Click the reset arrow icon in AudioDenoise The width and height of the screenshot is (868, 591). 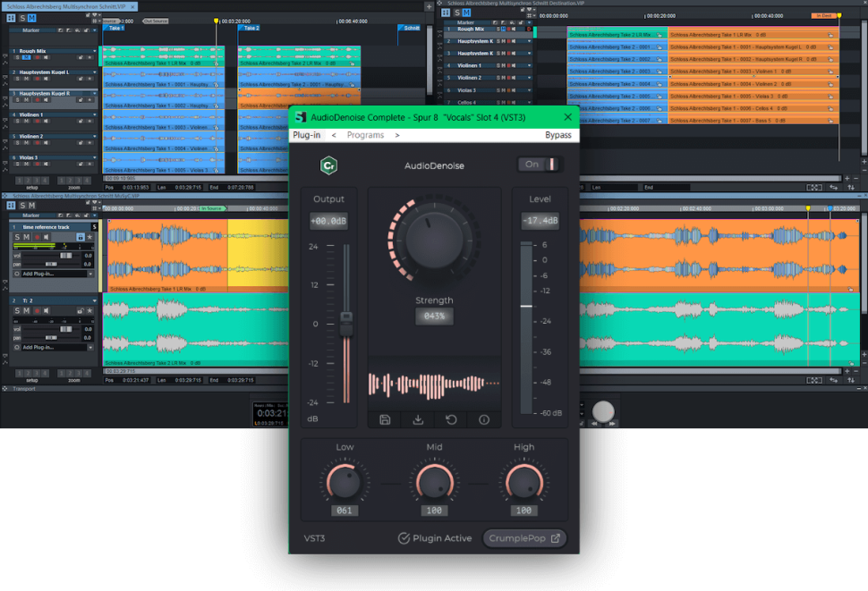[x=451, y=419]
